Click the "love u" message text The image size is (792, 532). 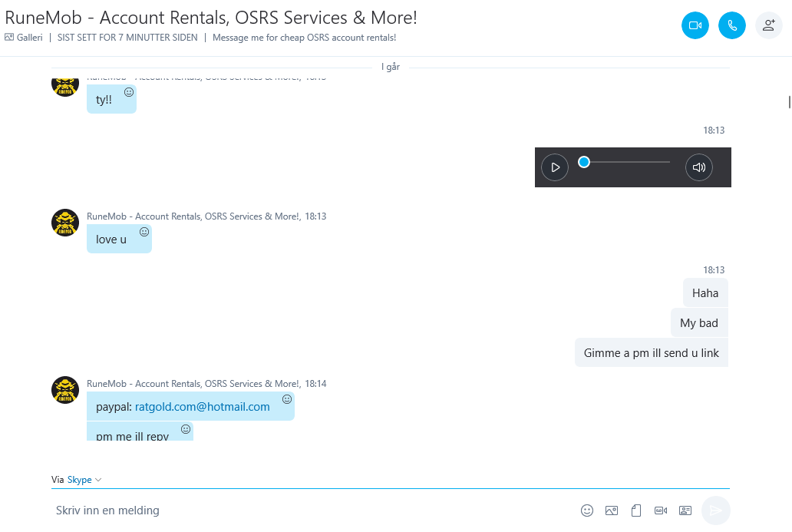[111, 240]
